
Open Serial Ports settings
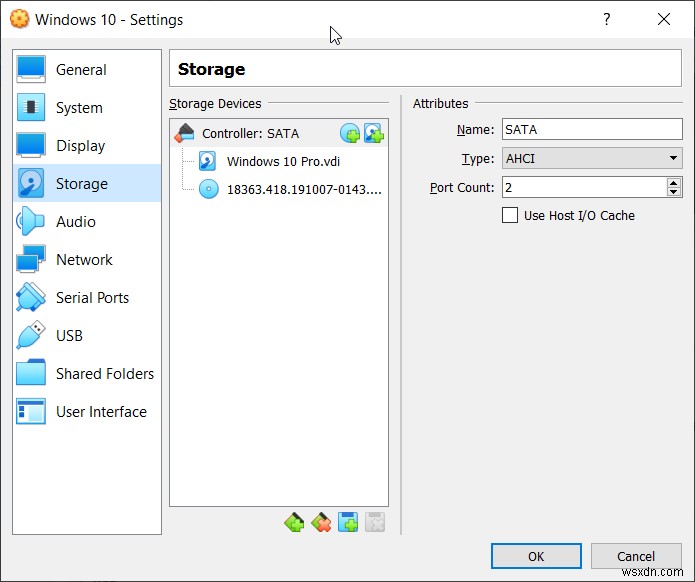[87, 297]
